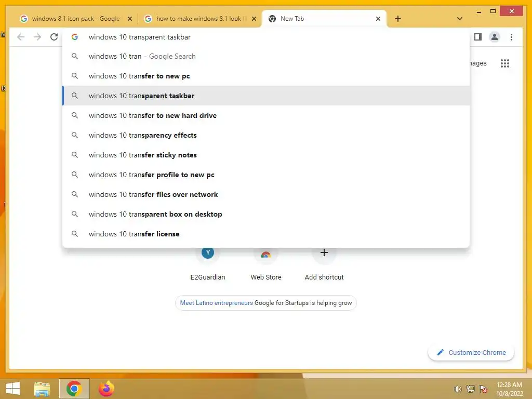Image resolution: width=532 pixels, height=399 pixels.
Task: Reload the current page
Action: (x=54, y=37)
